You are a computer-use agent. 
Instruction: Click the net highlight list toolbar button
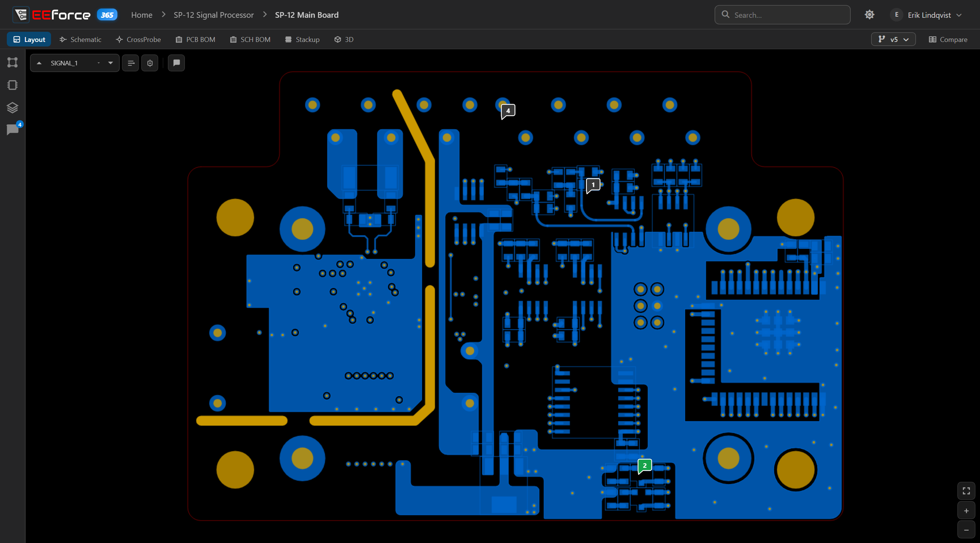(130, 63)
